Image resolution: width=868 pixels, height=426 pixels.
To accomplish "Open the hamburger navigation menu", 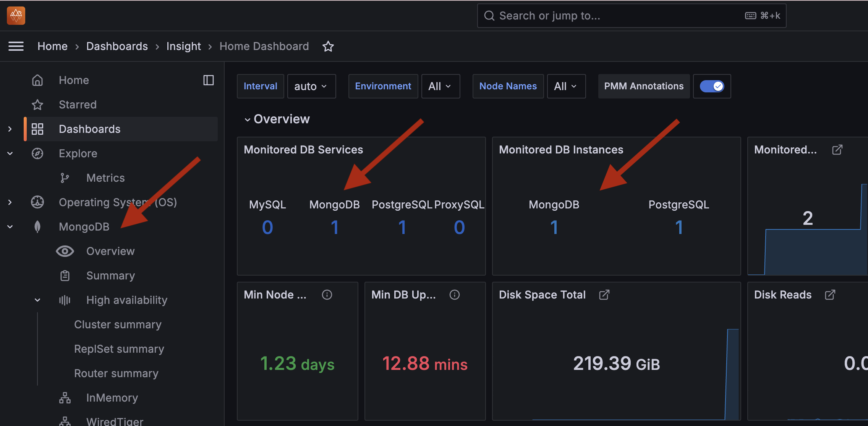I will [x=16, y=46].
